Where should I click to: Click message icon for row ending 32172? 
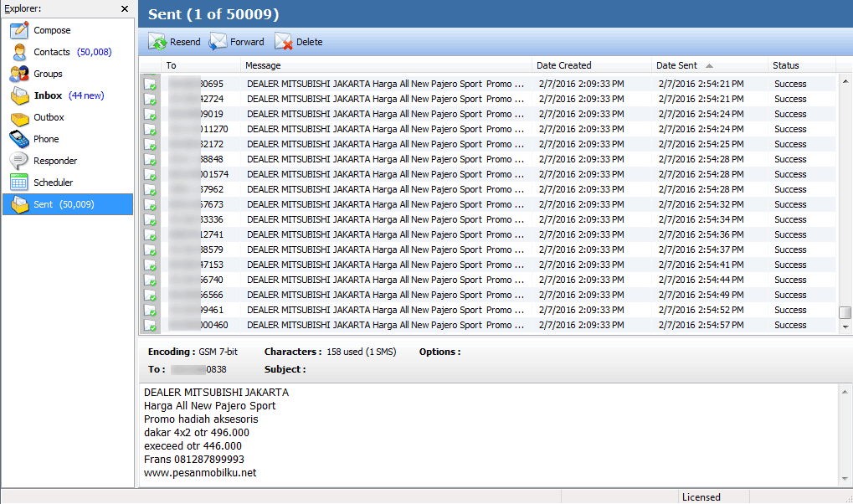[150, 145]
